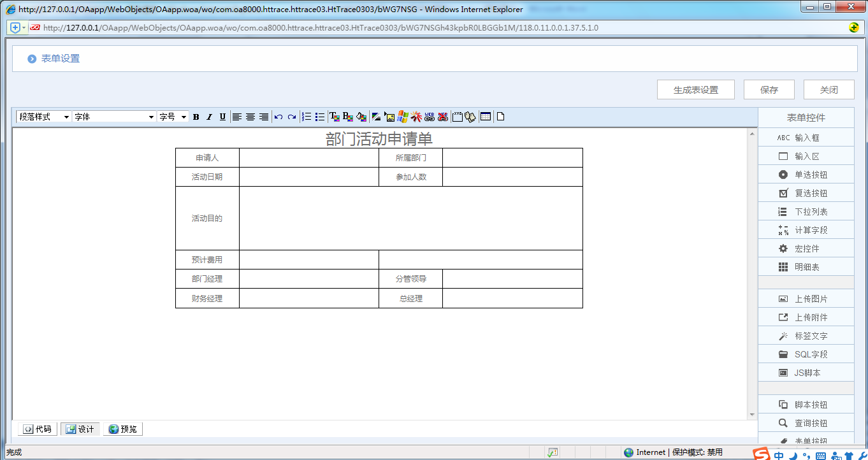868x460 pixels.
Task: Add a 宏控件 macro control
Action: click(806, 248)
